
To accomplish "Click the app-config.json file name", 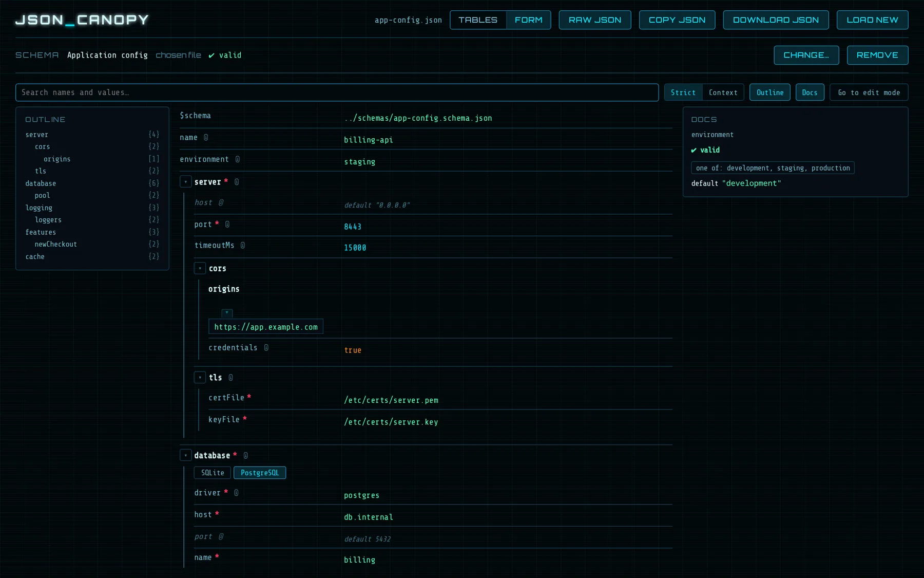I will [408, 20].
